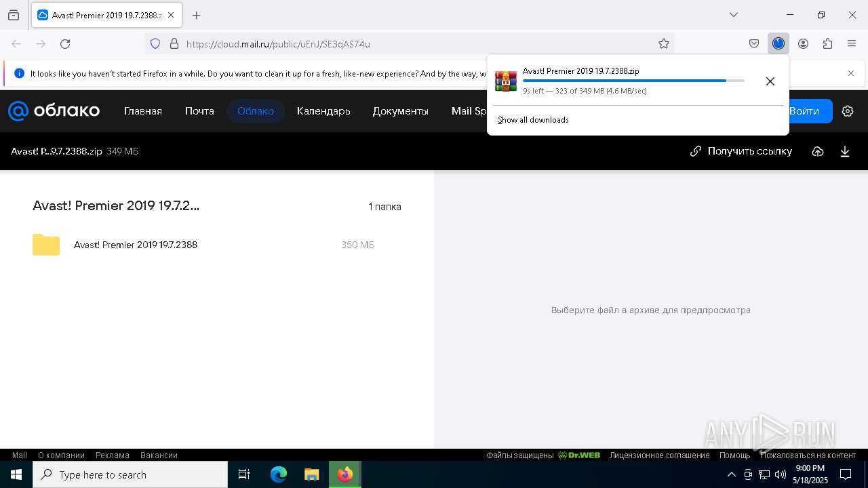The image size is (868, 488).
Task: Close the Avast browser tab
Action: click(x=171, y=15)
